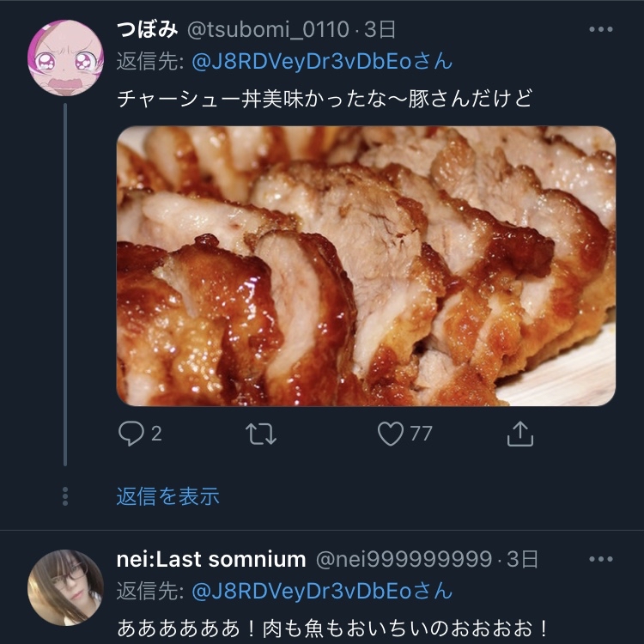Open nei:Last somnium display name
The height and width of the screenshot is (644, 644).
pyautogui.click(x=211, y=559)
